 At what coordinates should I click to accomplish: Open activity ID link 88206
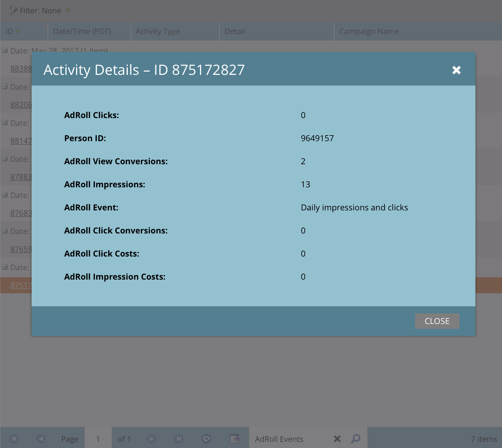coord(21,105)
